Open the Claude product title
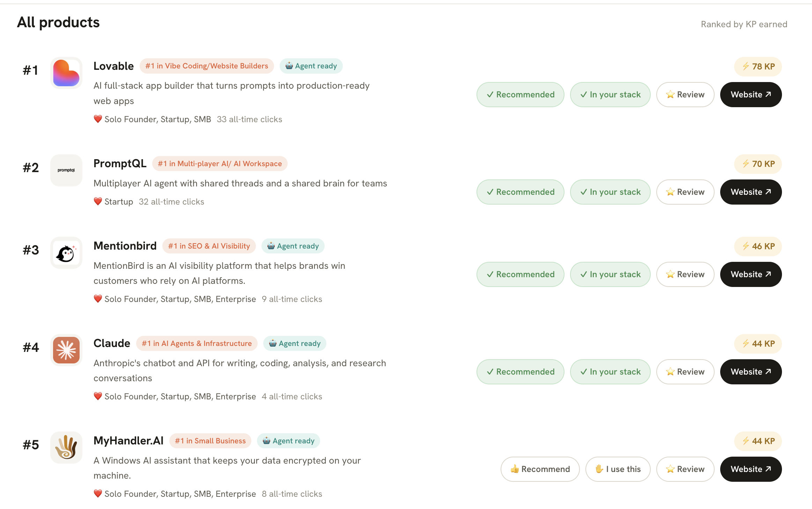The height and width of the screenshot is (509, 812). coord(112,343)
